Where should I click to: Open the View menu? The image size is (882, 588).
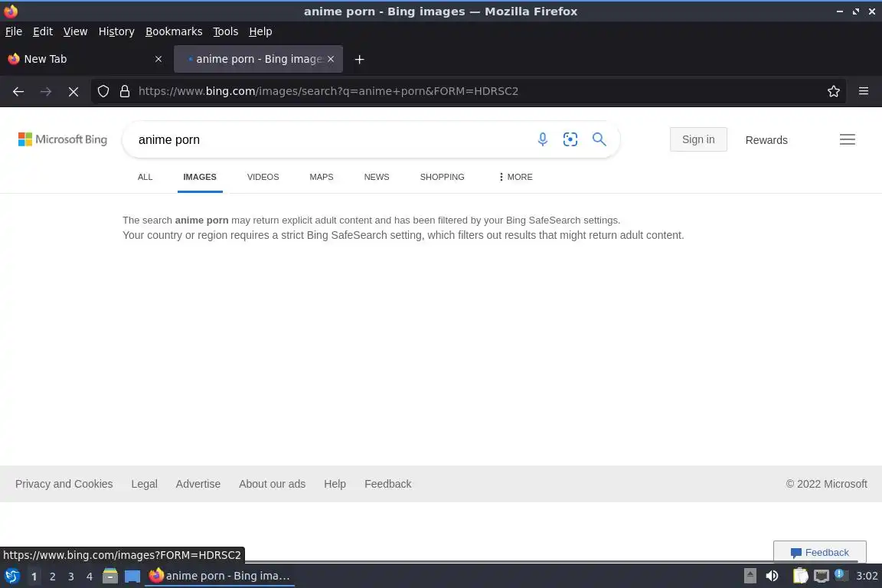point(75,31)
